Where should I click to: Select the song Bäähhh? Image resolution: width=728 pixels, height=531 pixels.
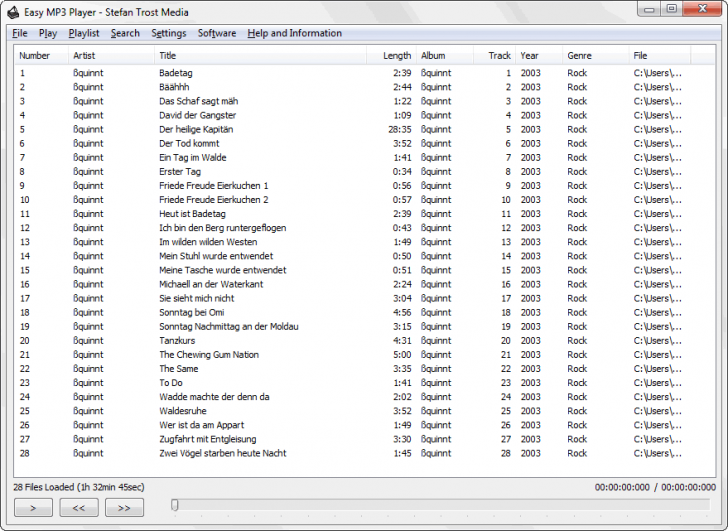(x=174, y=87)
